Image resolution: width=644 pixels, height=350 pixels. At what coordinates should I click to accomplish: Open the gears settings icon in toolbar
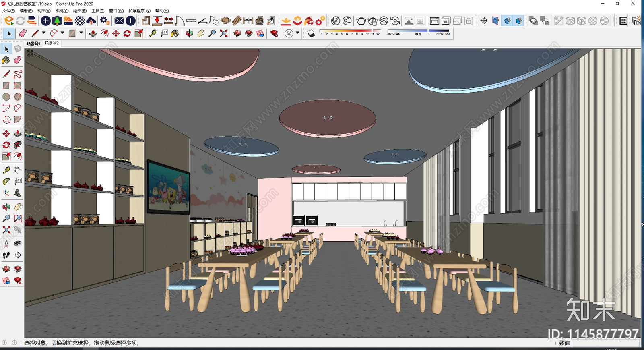(x=105, y=21)
